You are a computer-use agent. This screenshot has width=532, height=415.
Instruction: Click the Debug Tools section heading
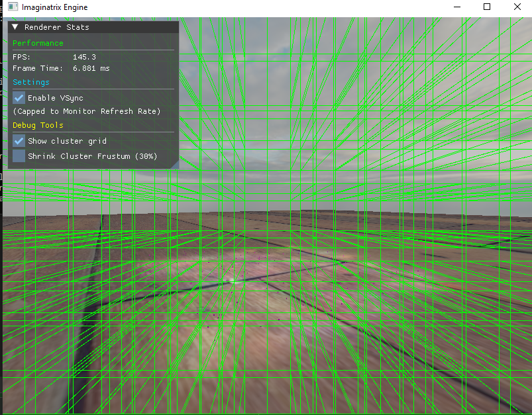click(x=38, y=125)
